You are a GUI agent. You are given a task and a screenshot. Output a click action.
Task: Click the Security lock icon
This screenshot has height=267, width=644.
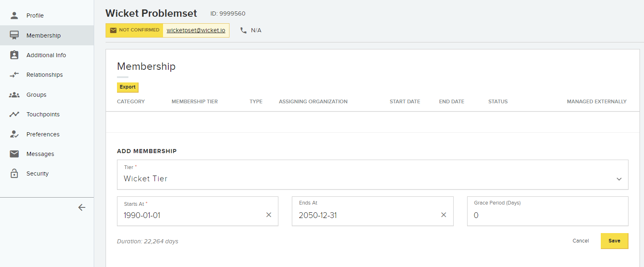[x=14, y=173]
